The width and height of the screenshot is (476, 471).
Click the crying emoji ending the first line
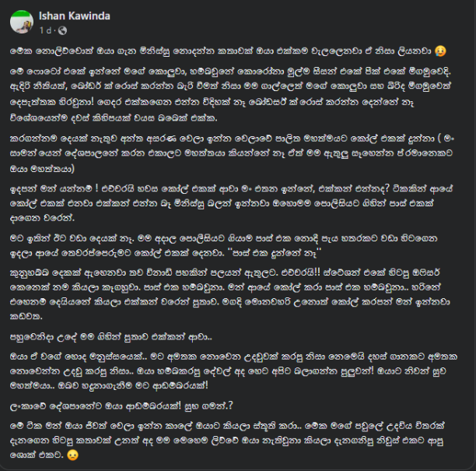440,51
